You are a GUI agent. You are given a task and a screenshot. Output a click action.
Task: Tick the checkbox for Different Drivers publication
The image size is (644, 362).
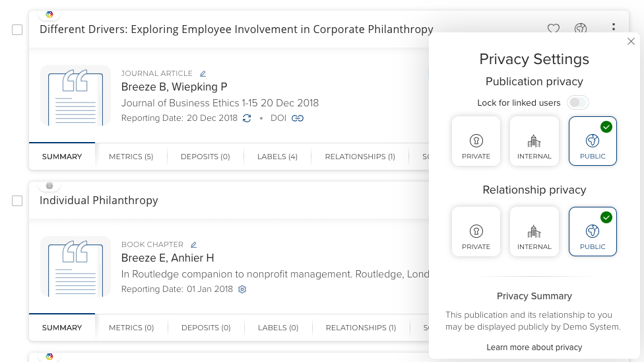(17, 30)
